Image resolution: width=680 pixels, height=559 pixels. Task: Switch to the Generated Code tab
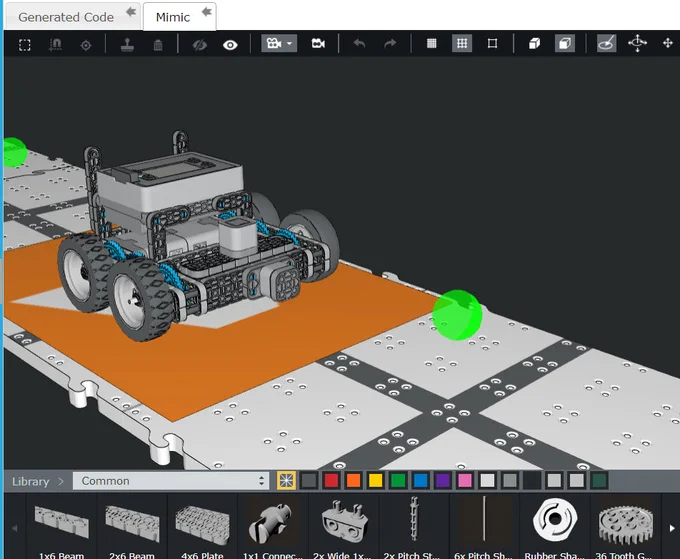(66, 17)
